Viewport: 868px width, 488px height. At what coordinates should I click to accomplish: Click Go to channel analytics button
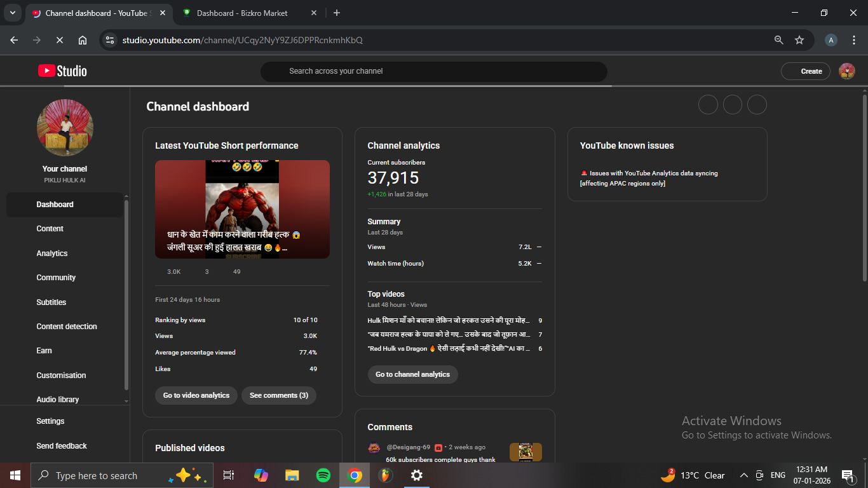[x=412, y=374]
